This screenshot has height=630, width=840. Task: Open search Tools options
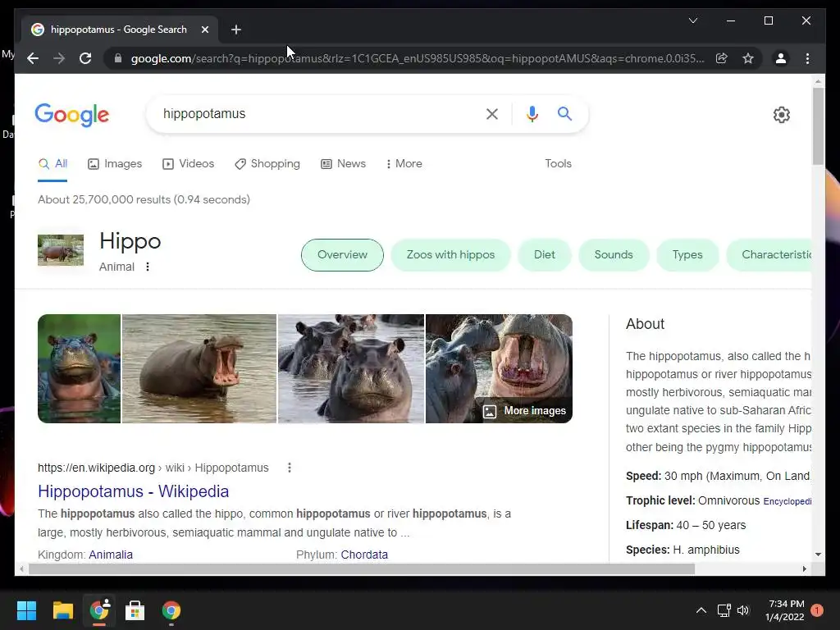click(x=558, y=164)
